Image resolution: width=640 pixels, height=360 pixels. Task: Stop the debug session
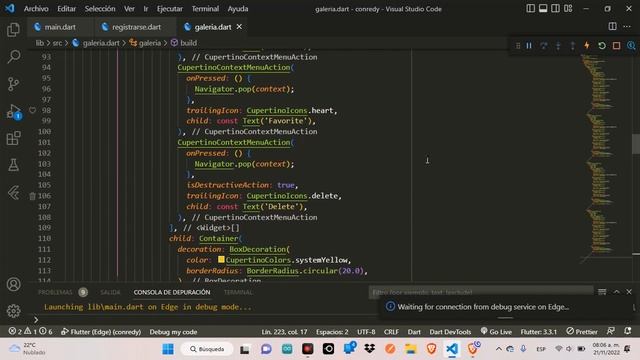(616, 45)
